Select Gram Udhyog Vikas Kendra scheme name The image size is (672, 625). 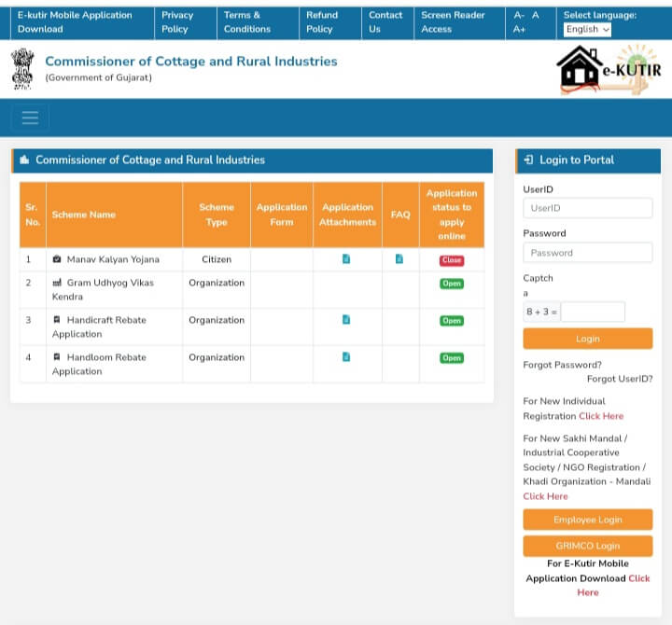coord(103,289)
